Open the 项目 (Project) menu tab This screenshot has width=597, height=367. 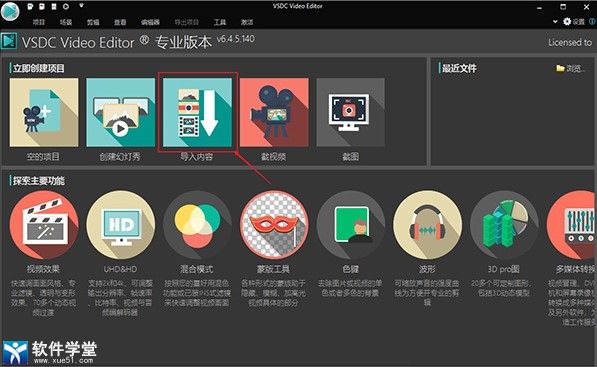pos(39,22)
